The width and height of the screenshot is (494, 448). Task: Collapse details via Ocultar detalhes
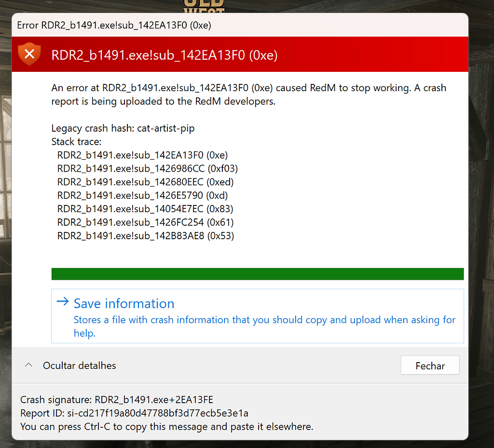79,365
